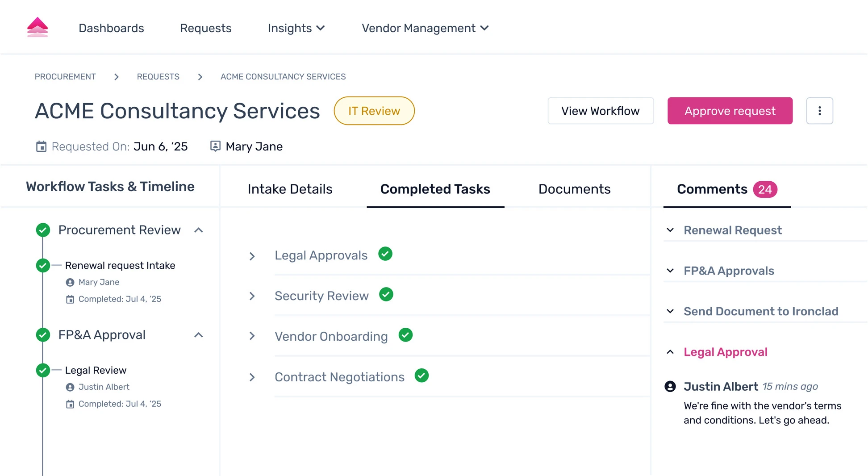This screenshot has height=476, width=868.
Task: Open the View Workflow dialog
Action: [x=601, y=111]
